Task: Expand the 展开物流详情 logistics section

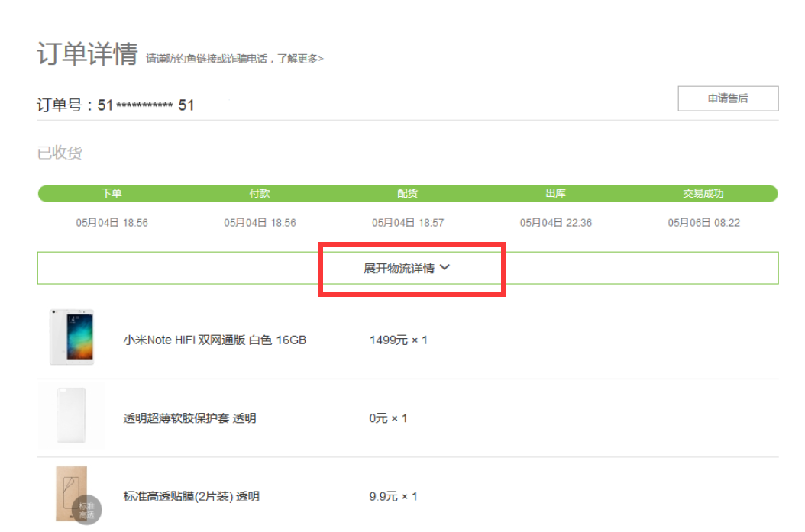Action: pyautogui.click(x=399, y=268)
